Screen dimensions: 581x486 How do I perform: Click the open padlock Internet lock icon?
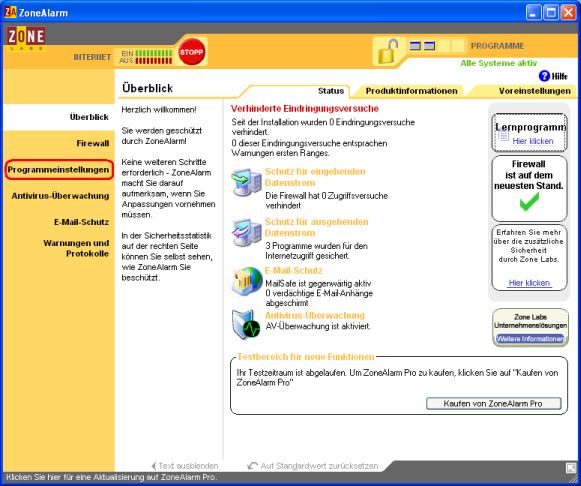(387, 52)
